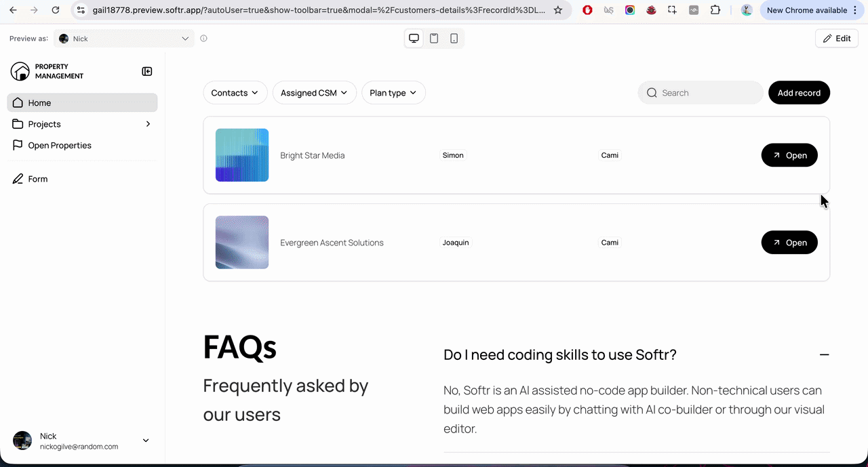Click the browser address bar URL
Image resolution: width=868 pixels, height=467 pixels.
pyautogui.click(x=319, y=10)
